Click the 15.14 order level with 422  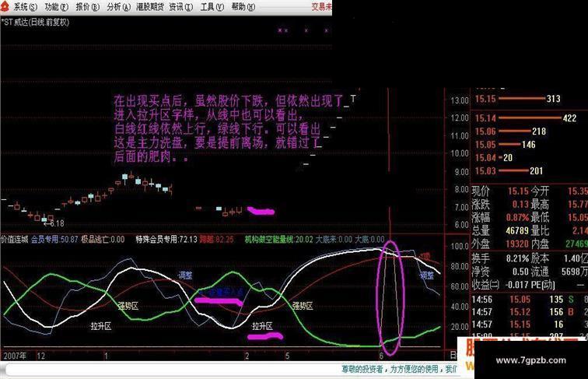(526, 118)
